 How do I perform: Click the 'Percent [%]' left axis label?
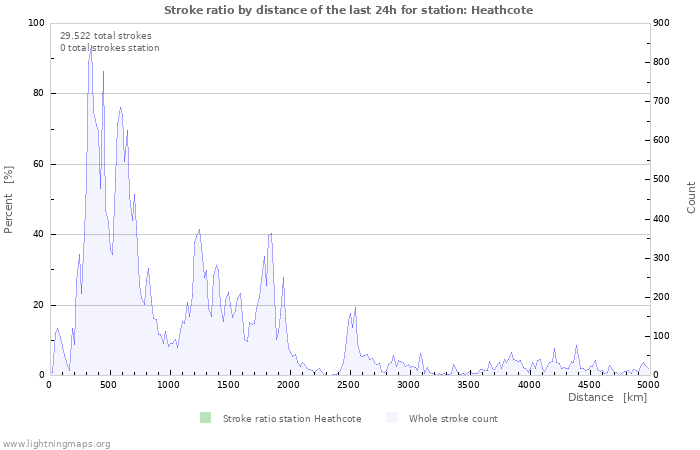[x=10, y=199]
